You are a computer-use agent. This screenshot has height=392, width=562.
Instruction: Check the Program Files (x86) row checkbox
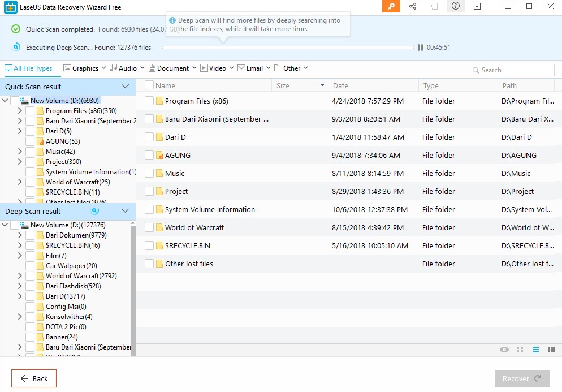coord(149,101)
